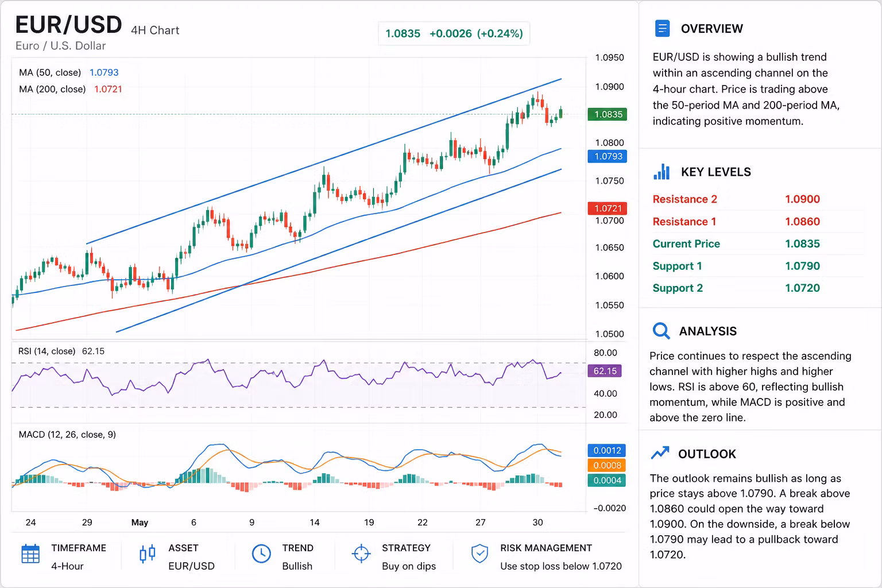
Task: Click the Asset candlestick icon
Action: pyautogui.click(x=148, y=554)
